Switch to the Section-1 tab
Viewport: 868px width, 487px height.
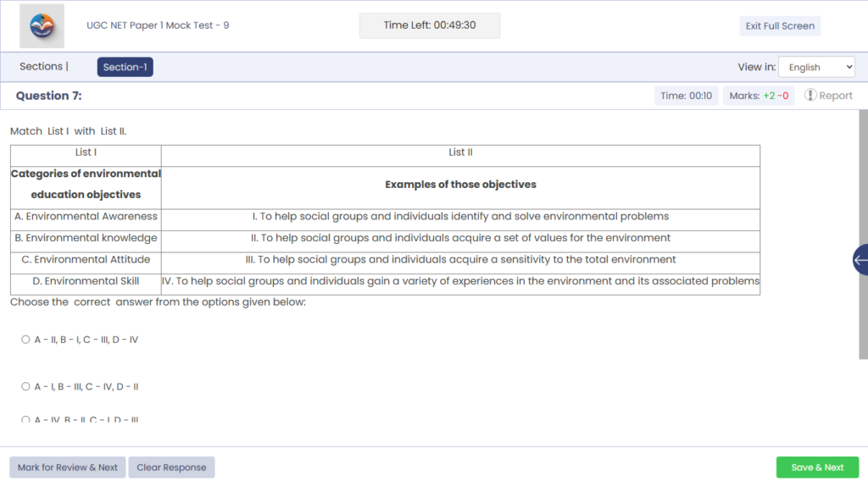[x=125, y=67]
